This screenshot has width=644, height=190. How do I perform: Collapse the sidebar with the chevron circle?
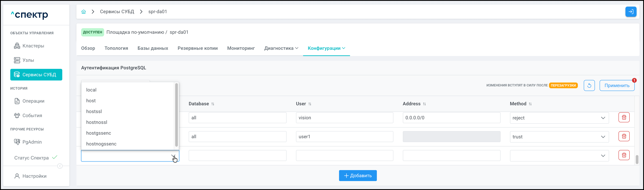60,166
